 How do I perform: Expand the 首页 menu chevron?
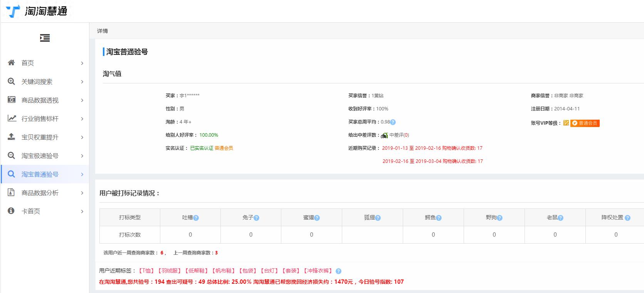tap(82, 63)
